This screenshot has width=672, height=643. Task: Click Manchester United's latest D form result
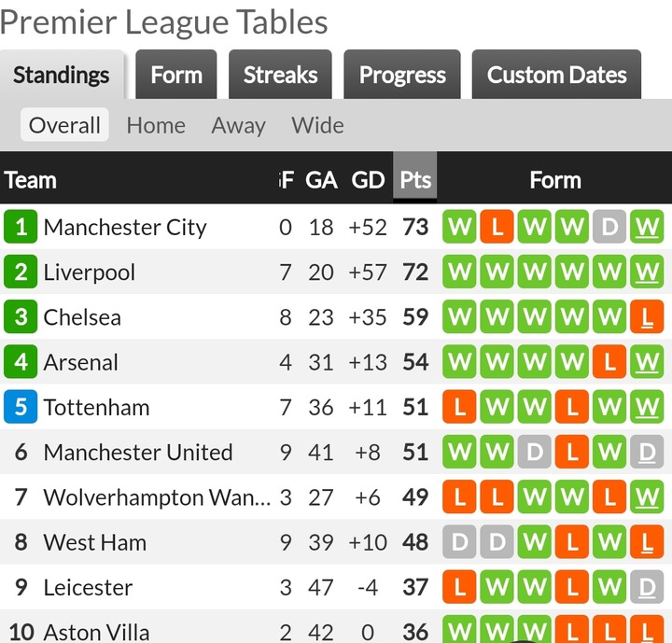[x=647, y=452]
